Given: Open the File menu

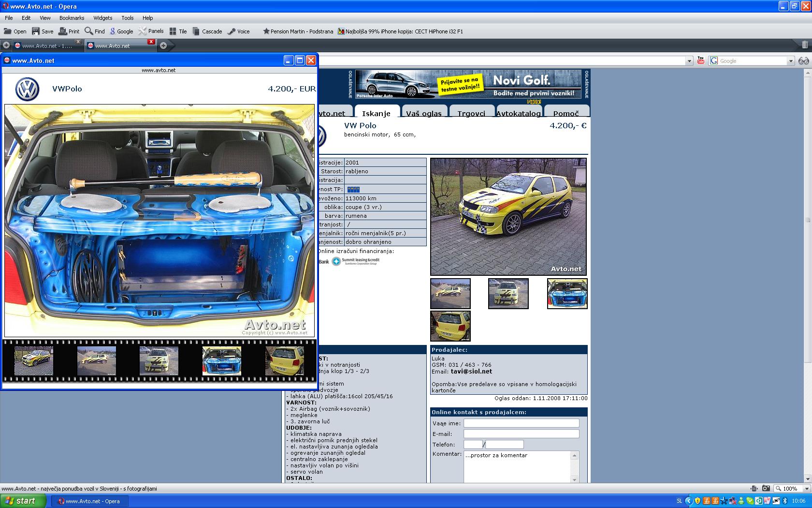Looking at the screenshot, I should pos(9,18).
